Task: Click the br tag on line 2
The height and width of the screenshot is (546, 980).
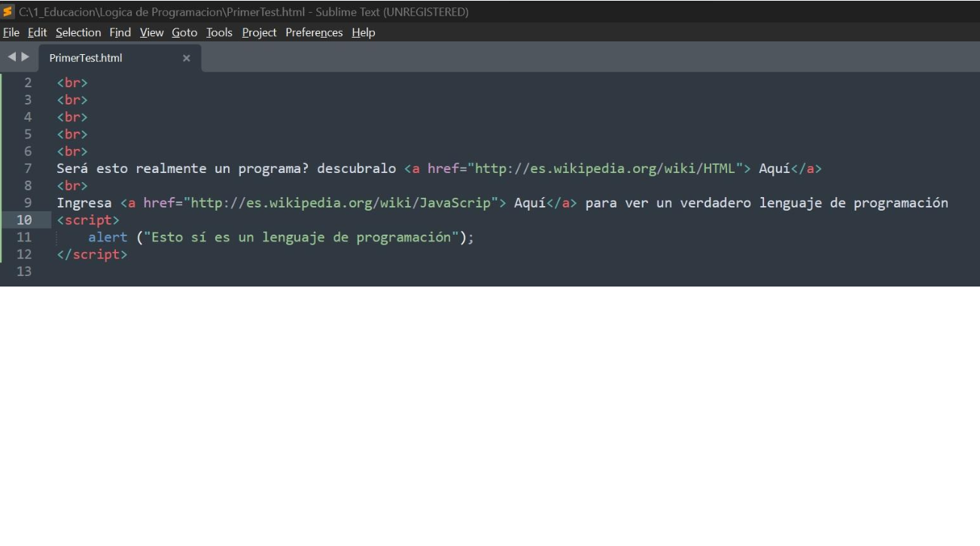Action: pyautogui.click(x=72, y=83)
